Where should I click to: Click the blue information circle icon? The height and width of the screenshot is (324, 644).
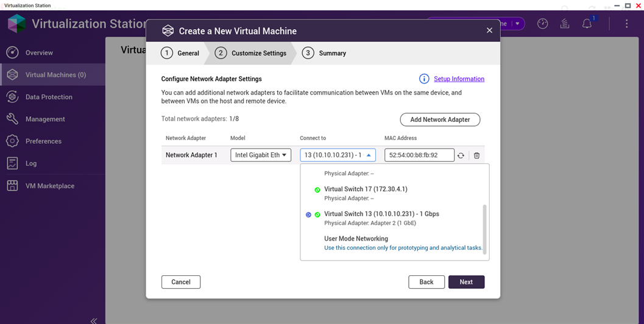(424, 79)
